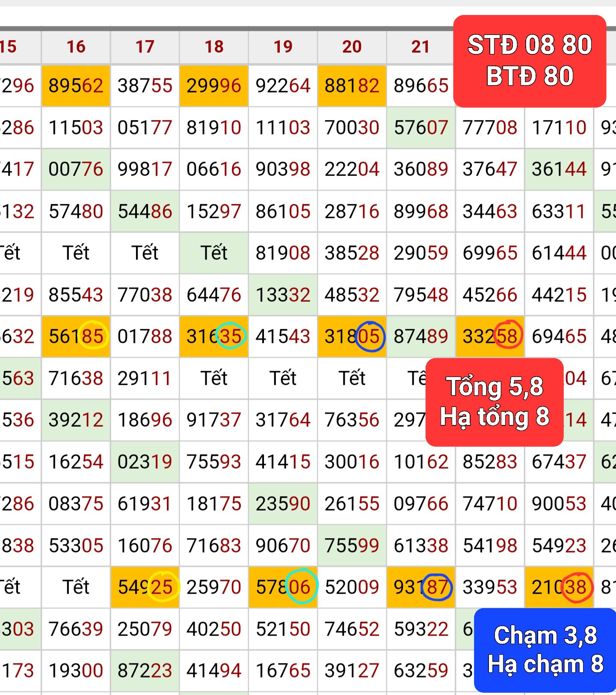Pick the green cell 00776
616x695 pixels.
(76, 169)
